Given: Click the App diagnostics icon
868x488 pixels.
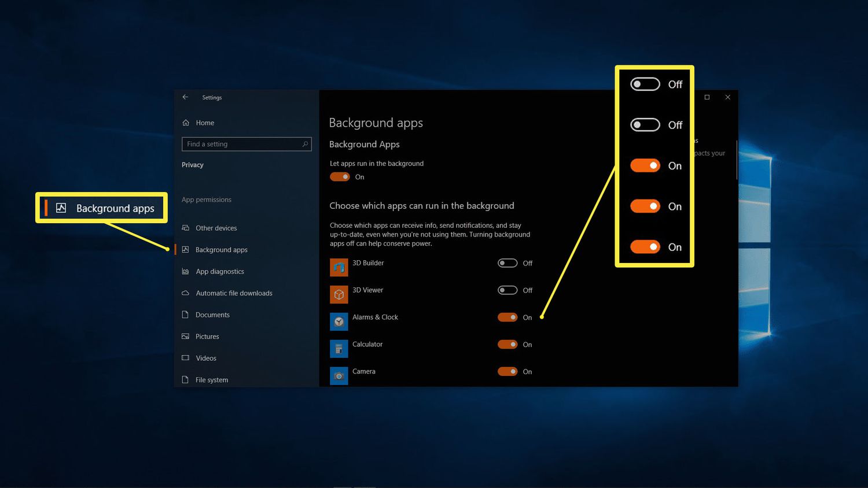Looking at the screenshot, I should [x=186, y=271].
